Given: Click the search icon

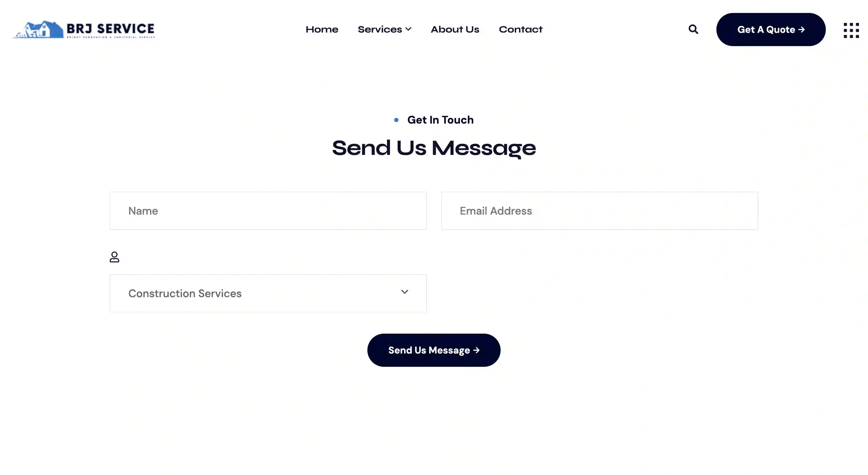Looking at the screenshot, I should 693,29.
